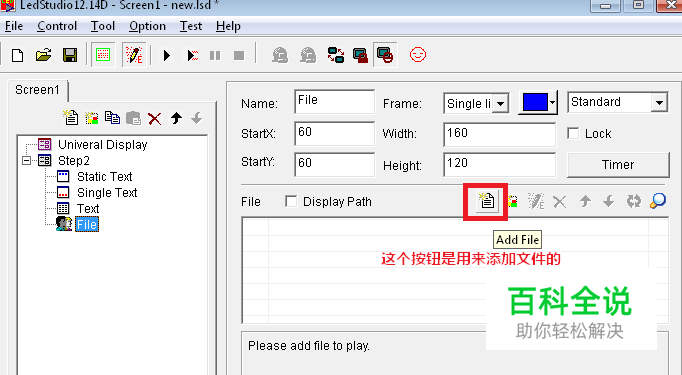Click the grayed refresh arrows in file toolbar
The image size is (682, 375).
coord(634,201)
